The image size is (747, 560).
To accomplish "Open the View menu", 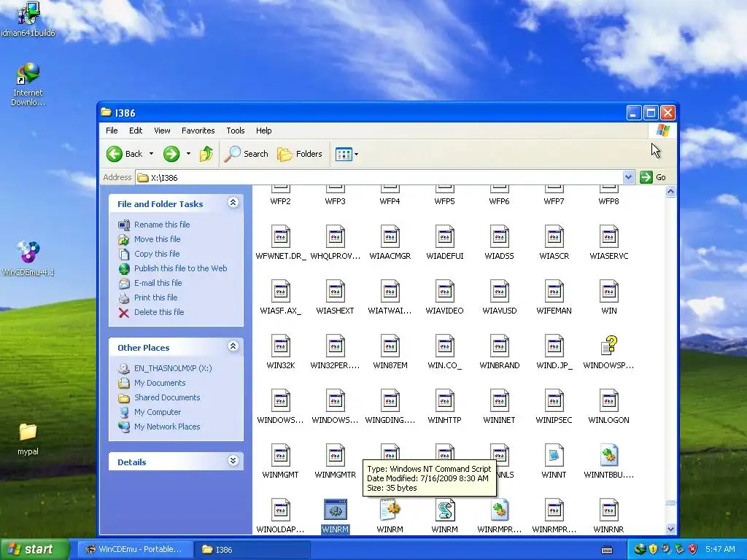I will pyautogui.click(x=162, y=131).
